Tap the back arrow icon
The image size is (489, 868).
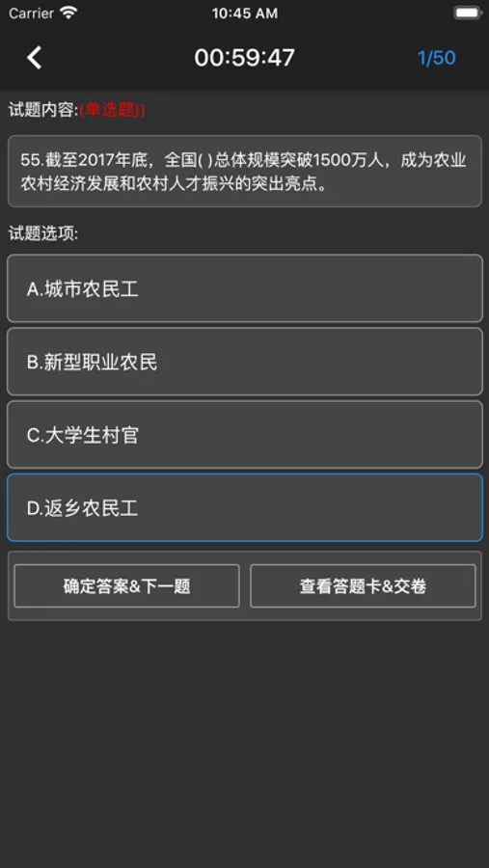tap(35, 58)
